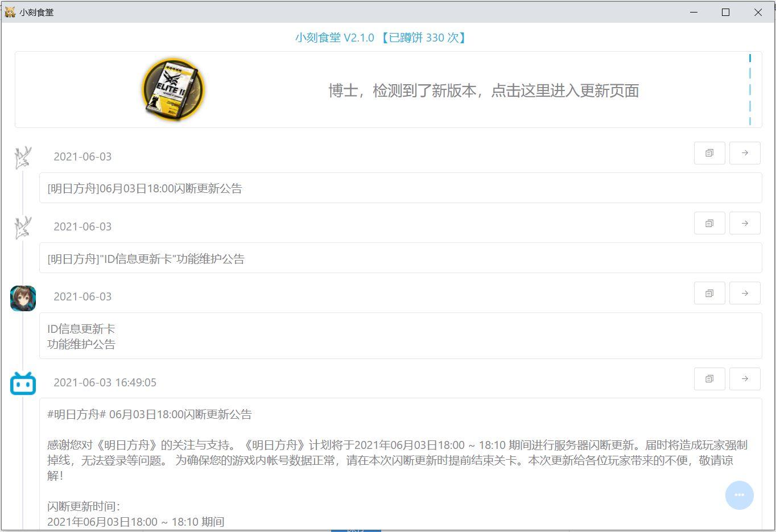Select the "ID信息更新卡"功能维护公告 text card
Image resolution: width=776 pixels, height=532 pixels.
pos(401,258)
